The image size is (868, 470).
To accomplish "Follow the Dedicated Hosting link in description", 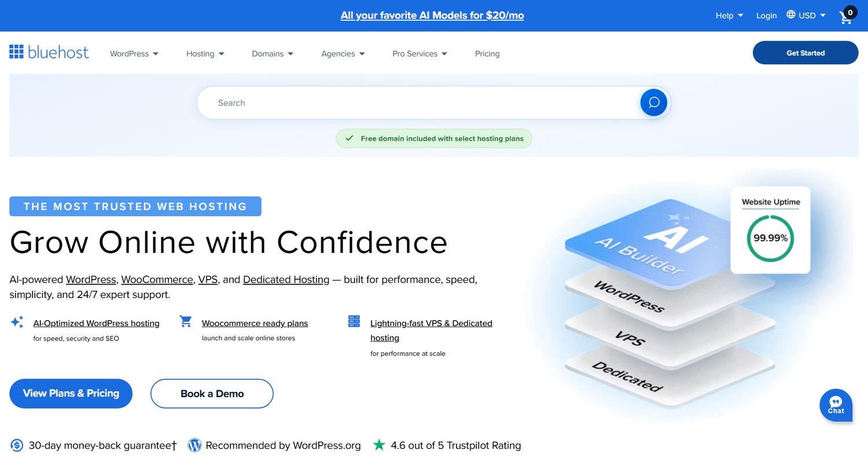I will [x=286, y=280].
